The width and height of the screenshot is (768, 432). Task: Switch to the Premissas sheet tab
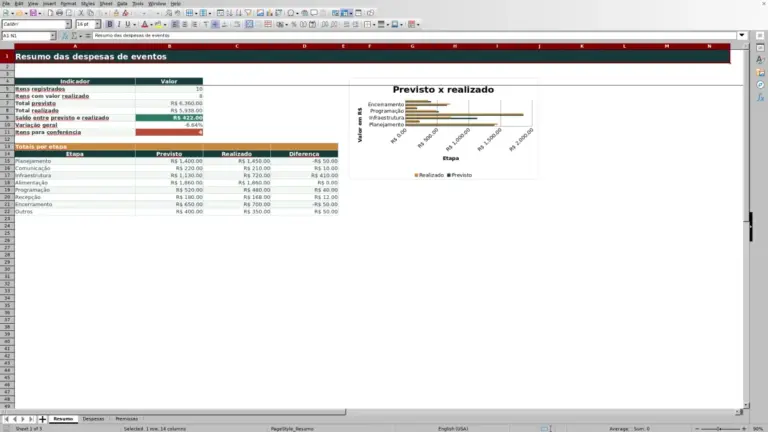click(x=126, y=419)
